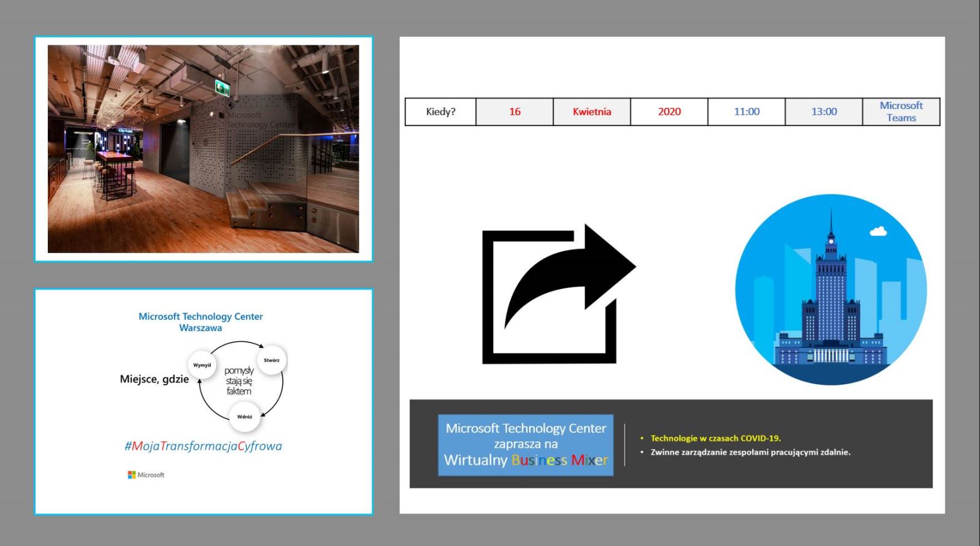Image resolution: width=980 pixels, height=546 pixels.
Task: Click the '2020' year cell
Action: click(669, 112)
